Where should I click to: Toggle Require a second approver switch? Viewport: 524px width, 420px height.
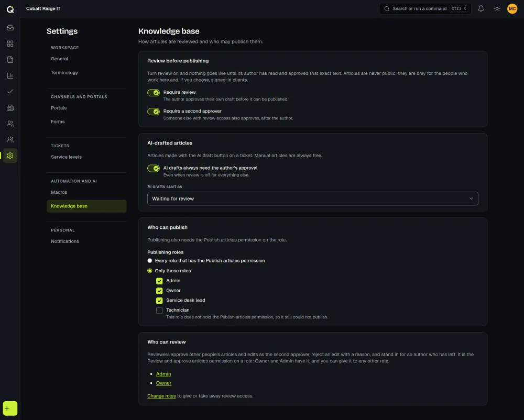click(154, 112)
